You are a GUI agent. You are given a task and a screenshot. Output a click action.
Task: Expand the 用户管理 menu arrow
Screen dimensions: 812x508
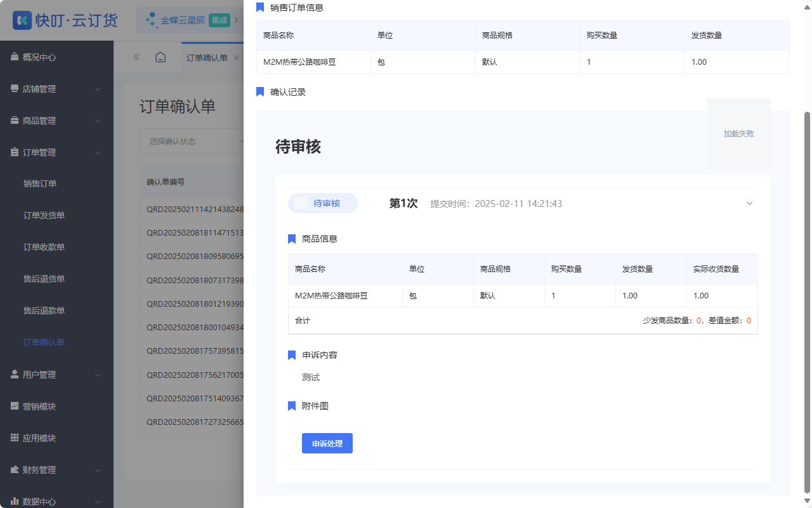(98, 375)
